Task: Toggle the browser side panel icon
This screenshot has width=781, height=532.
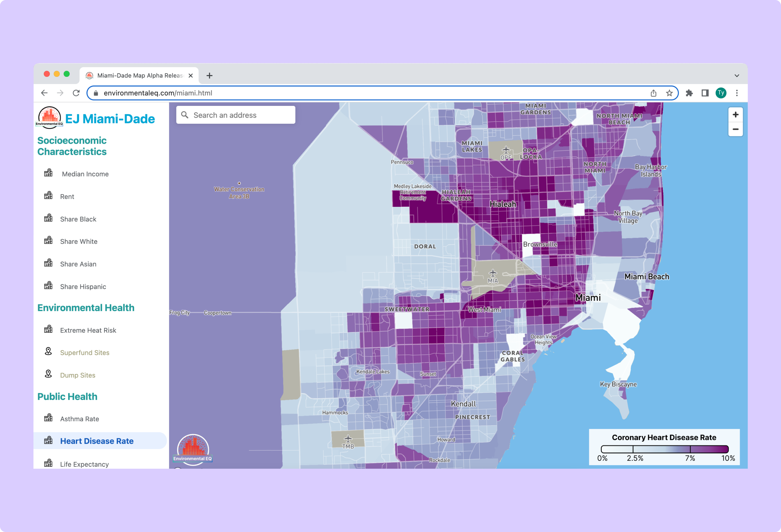Action: (x=705, y=93)
